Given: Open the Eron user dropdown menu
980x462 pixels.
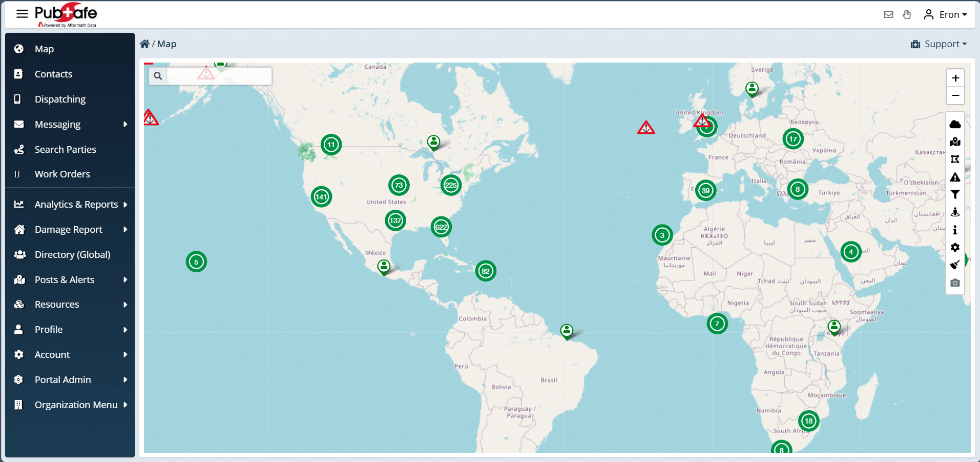Looking at the screenshot, I should tap(946, 14).
